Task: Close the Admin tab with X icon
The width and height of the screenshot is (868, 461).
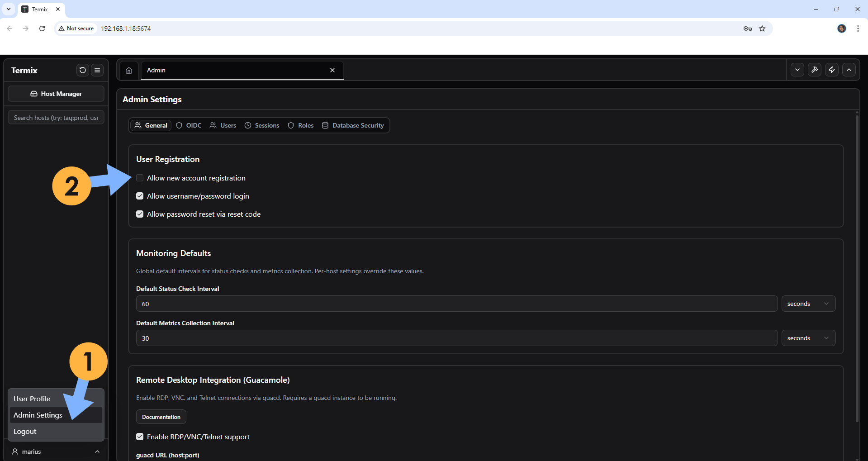Action: 332,70
